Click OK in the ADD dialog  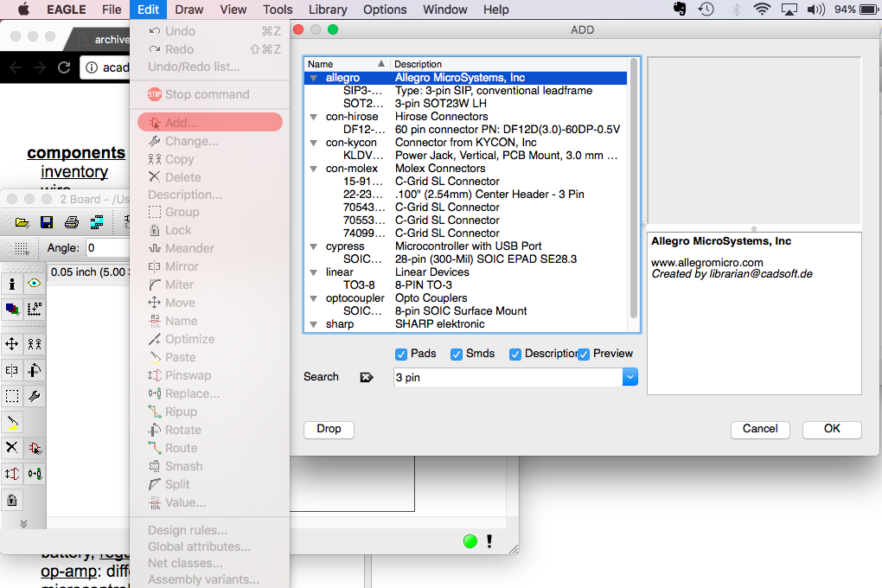832,429
